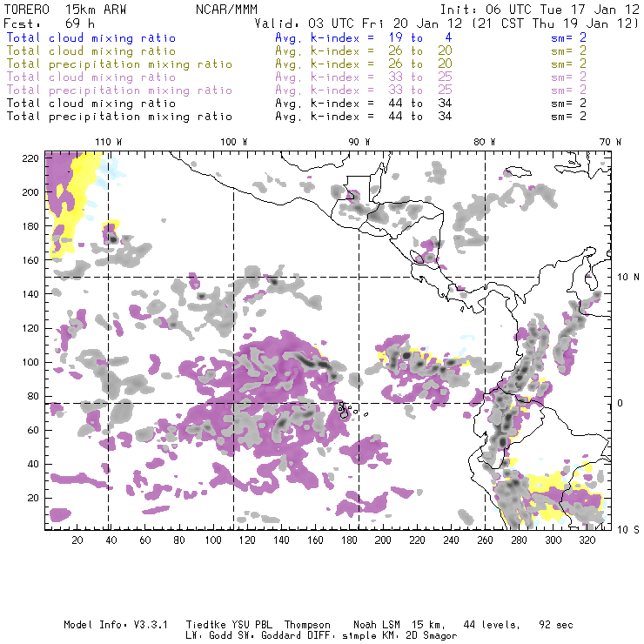Click the 'Noah LSM' label
644x644 pixels.
click(x=377, y=625)
